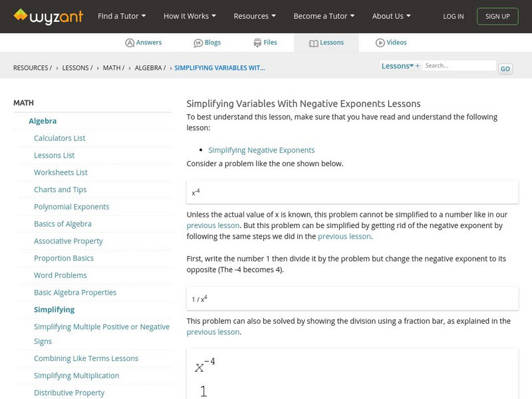Screen dimensions: 532x399
Task: Click the Wyzant logo
Action: [48, 16]
